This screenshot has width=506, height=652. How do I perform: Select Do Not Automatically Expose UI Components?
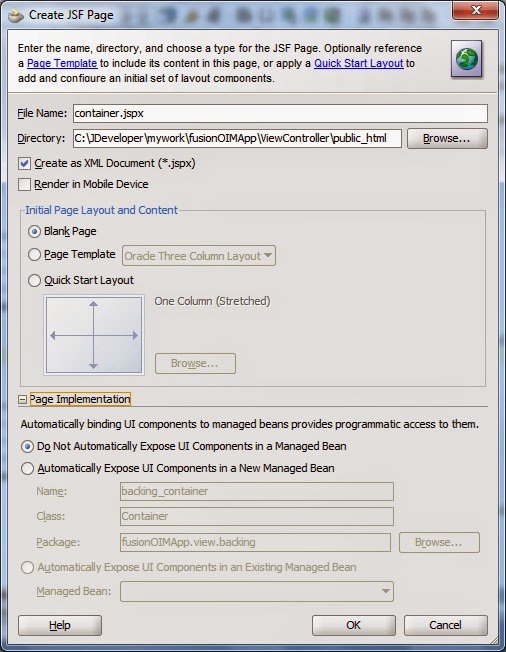[27, 447]
